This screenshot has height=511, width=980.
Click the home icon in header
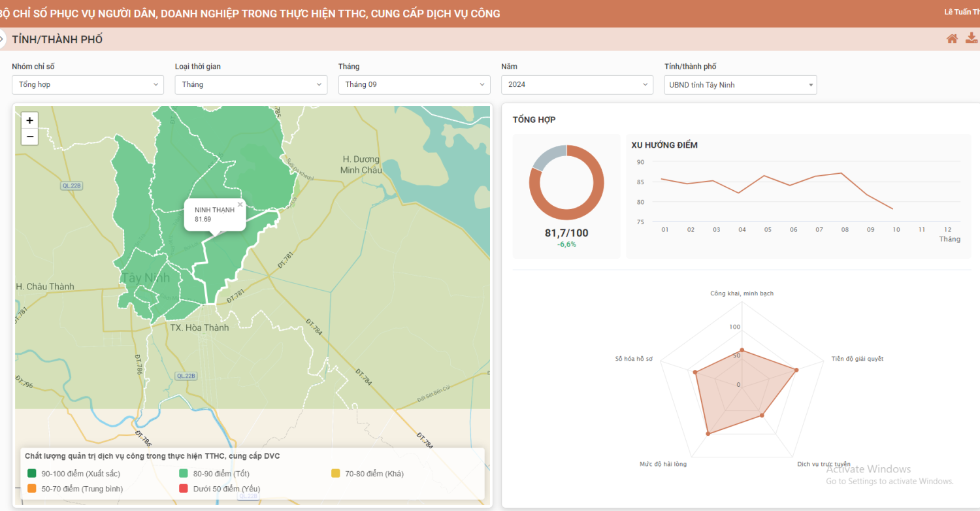pos(952,39)
